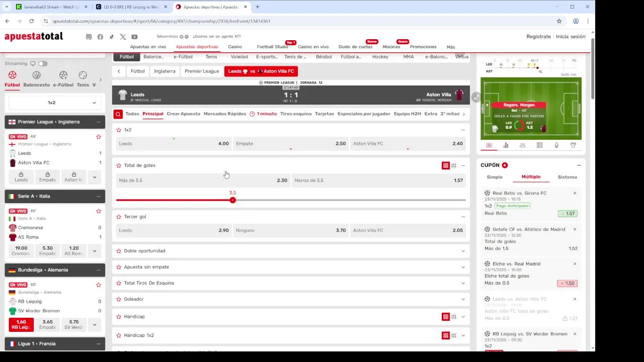Adjust the Total de goles 3.5 slider handle
644x362 pixels.
coord(232,200)
